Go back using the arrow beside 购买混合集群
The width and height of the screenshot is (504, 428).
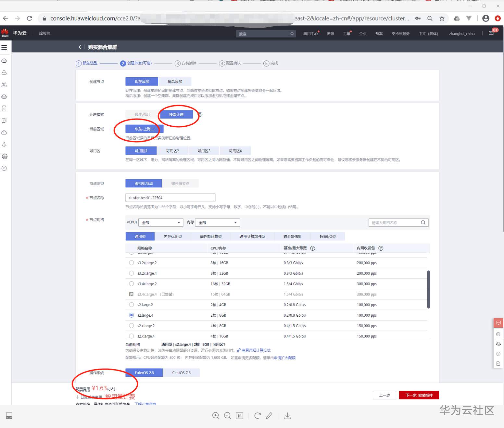tap(80, 47)
